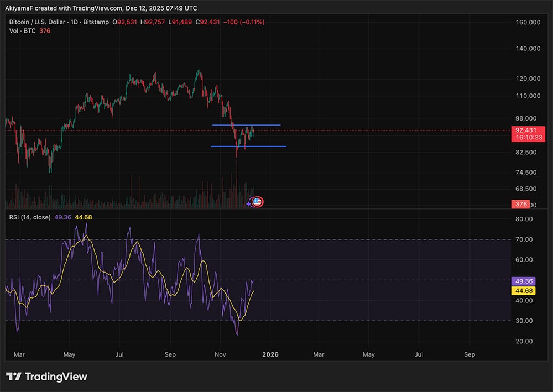Click the Vol · BTC indicator legend
Viewport: 553px width, 392px height.
[22, 31]
